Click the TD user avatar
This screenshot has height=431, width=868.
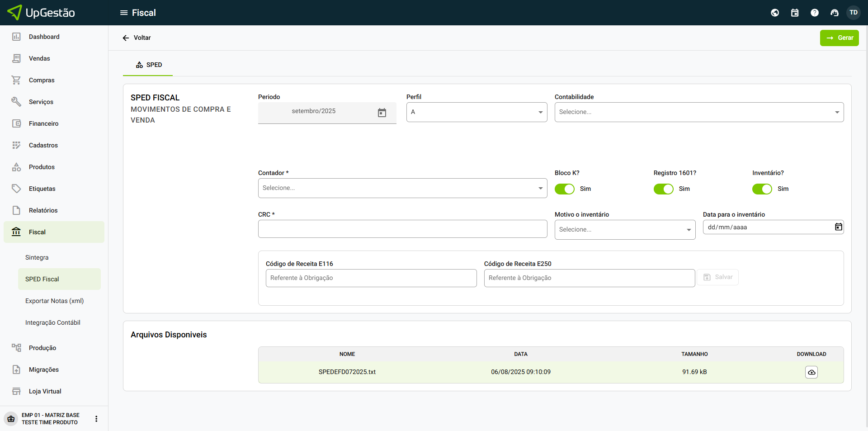(x=853, y=13)
